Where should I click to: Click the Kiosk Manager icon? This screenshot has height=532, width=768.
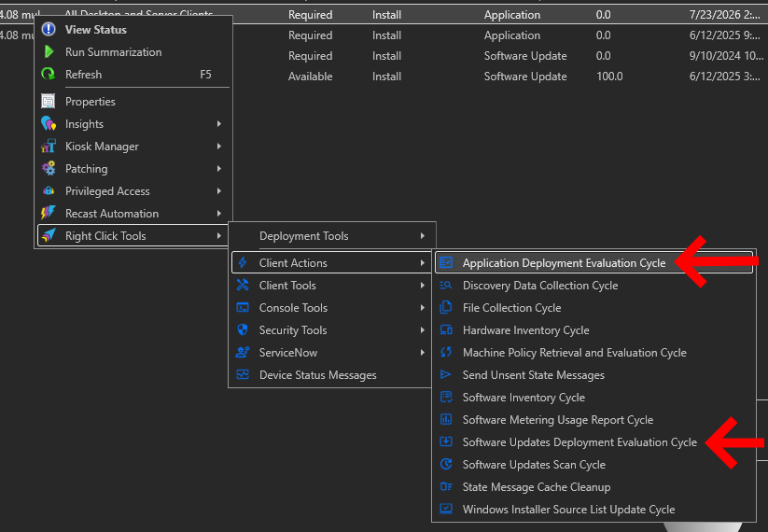49,146
